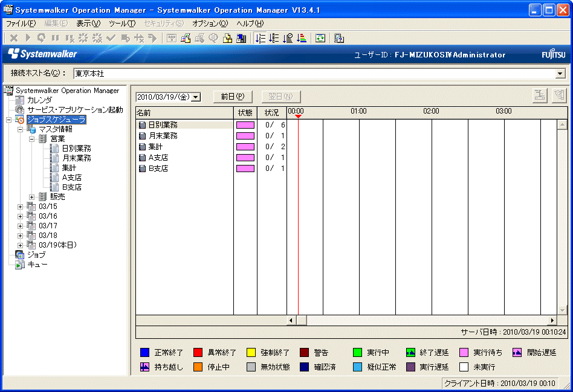Click the ジョブ job icon in tree

tap(20, 255)
